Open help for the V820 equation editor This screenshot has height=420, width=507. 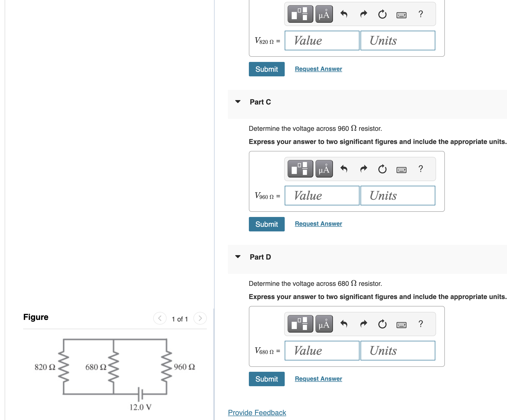click(x=421, y=14)
